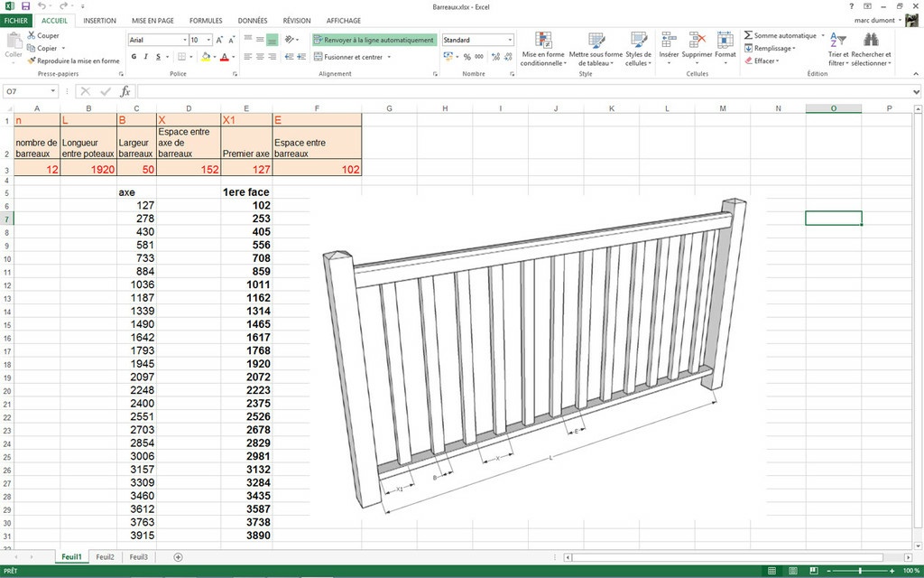Expand the Standard number format dropdown
This screenshot has height=578, width=924.
[x=510, y=40]
